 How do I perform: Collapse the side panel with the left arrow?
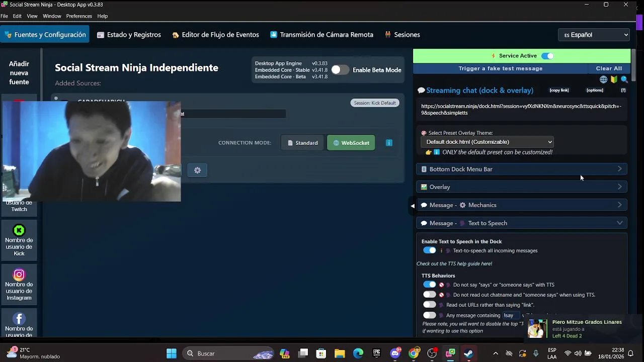tap(413, 206)
